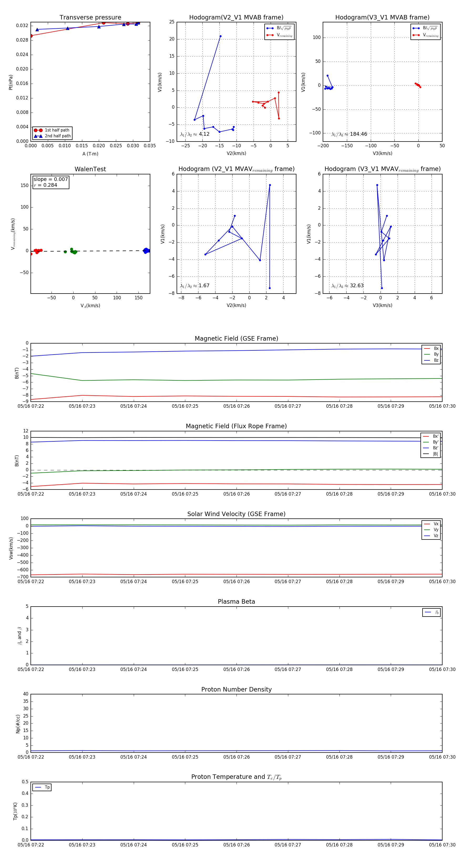Click the 'Hodogram(V2_V1 MVAB frame)' title
Viewport: 473px width, 868px height.
click(236, 18)
